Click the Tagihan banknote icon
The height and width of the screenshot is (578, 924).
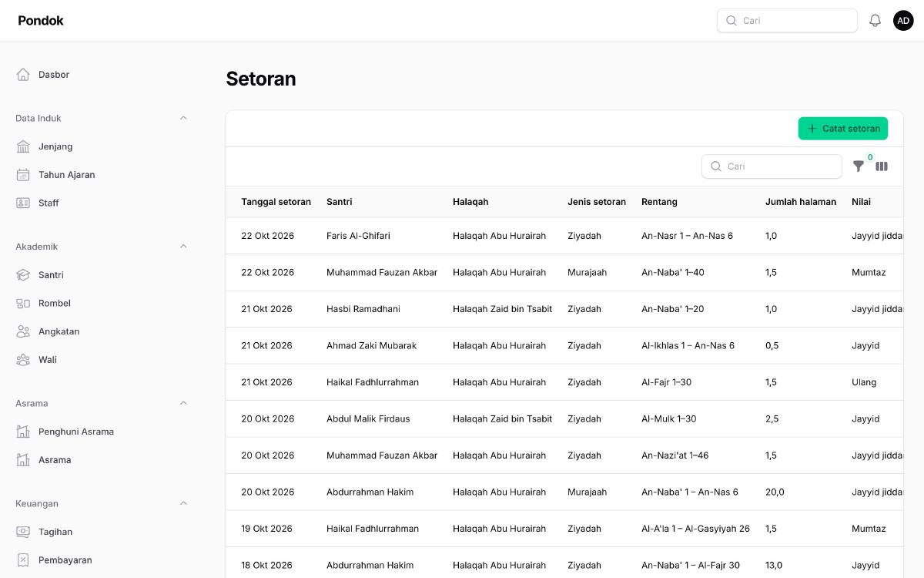pos(23,532)
